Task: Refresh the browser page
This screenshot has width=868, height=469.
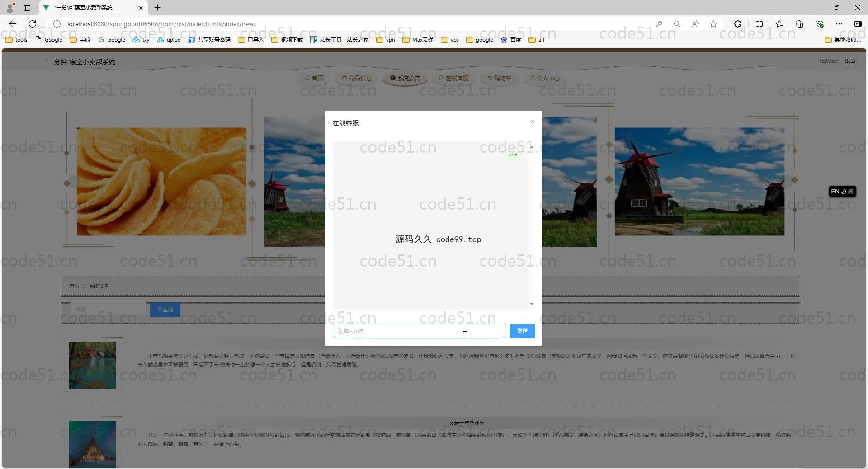Action: [x=33, y=24]
